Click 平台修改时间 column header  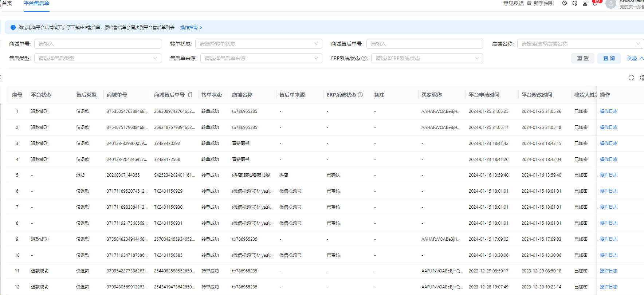tap(537, 95)
